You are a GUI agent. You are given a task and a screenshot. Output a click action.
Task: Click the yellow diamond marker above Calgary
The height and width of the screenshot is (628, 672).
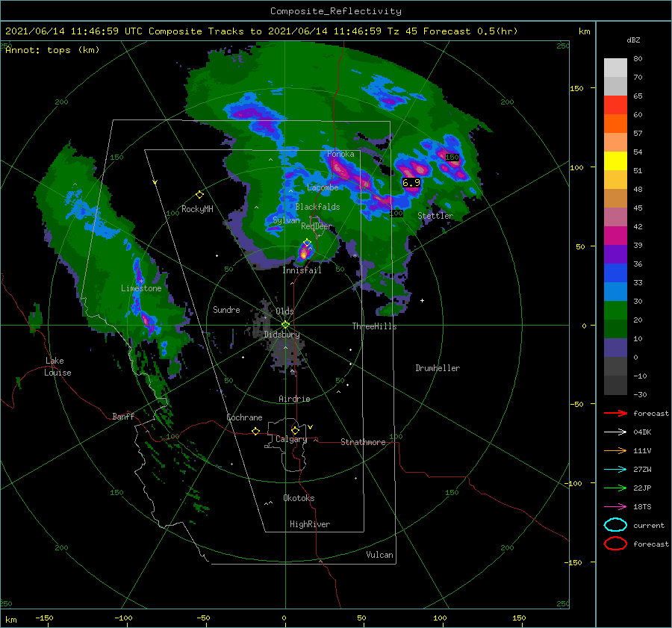pyautogui.click(x=295, y=430)
